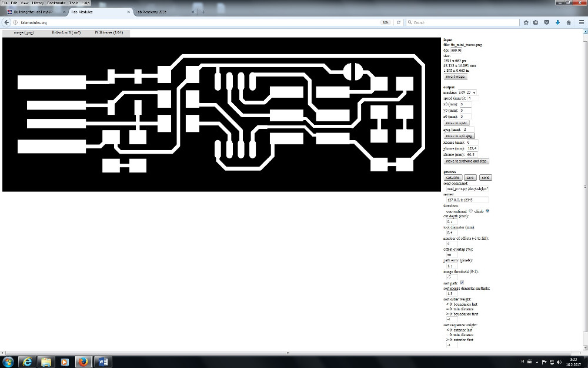
Task: Go to the browser home page icon
Action: point(569,22)
